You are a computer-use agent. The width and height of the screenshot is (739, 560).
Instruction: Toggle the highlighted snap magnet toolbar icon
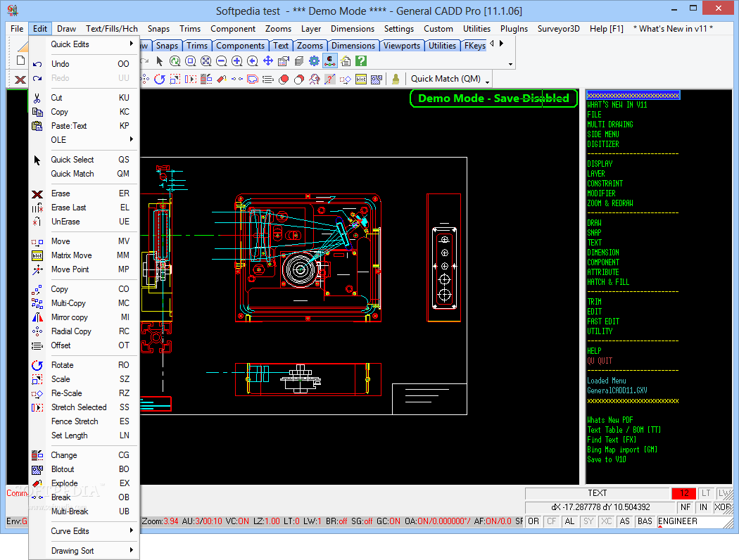pos(330,61)
